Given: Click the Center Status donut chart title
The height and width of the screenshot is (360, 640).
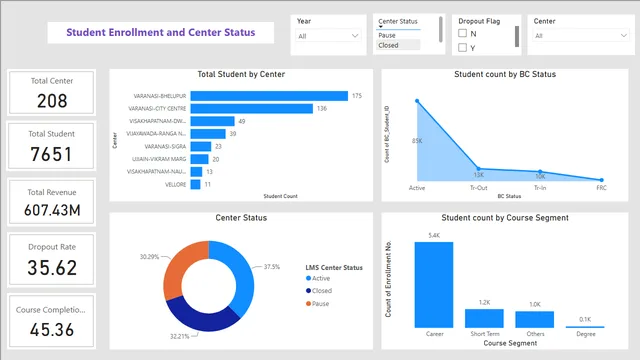Looking at the screenshot, I should click(241, 218).
